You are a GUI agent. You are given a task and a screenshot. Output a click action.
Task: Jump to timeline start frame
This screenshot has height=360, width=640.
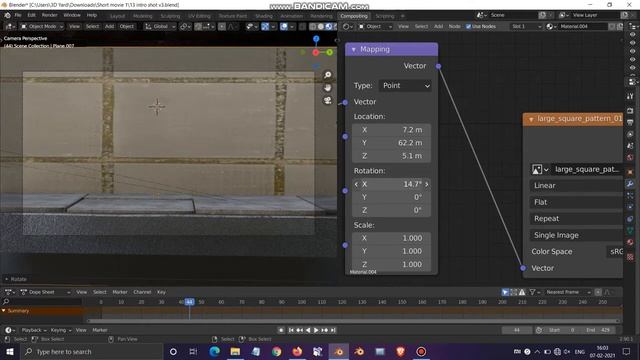tap(291, 330)
